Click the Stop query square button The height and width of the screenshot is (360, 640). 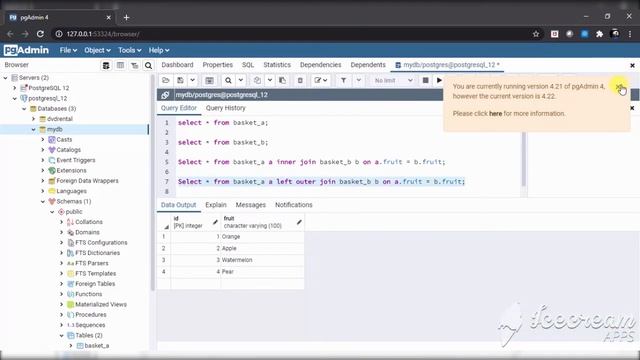pyautogui.click(x=425, y=80)
